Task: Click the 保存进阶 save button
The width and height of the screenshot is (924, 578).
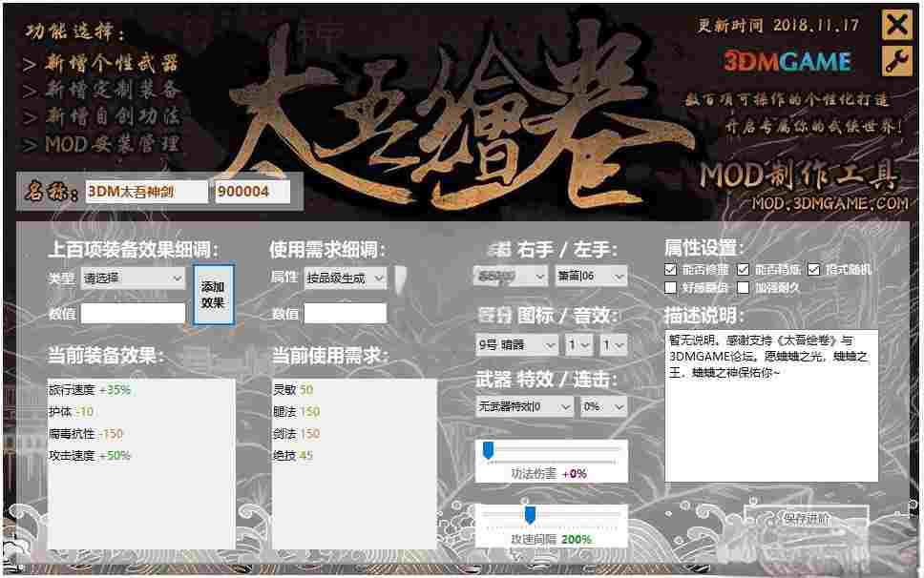Action: coord(807,519)
